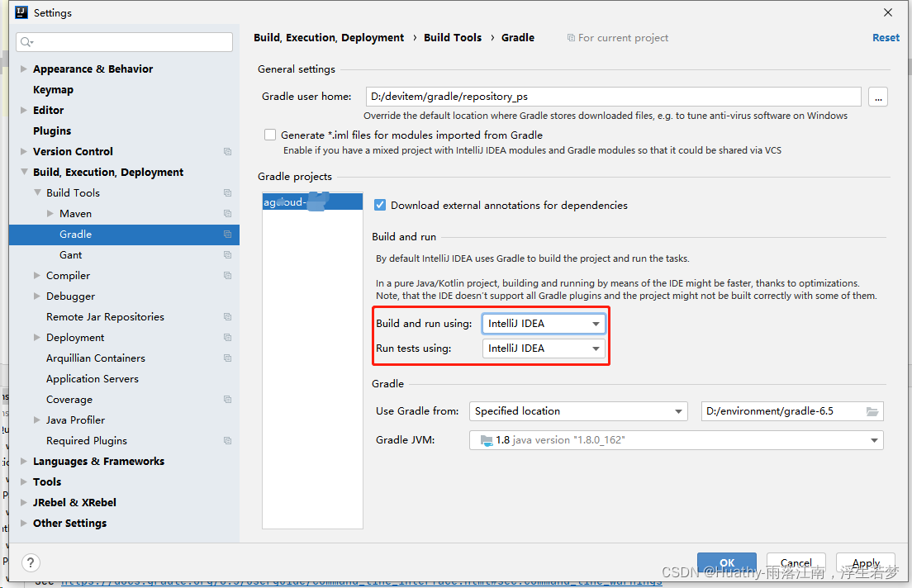Open Application Servers settings
The height and width of the screenshot is (588, 912).
[x=93, y=378]
